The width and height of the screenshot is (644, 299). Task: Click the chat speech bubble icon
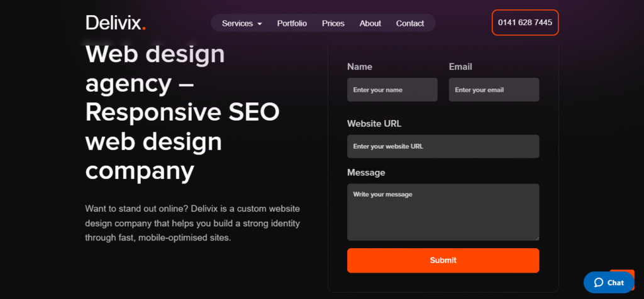[598, 283]
